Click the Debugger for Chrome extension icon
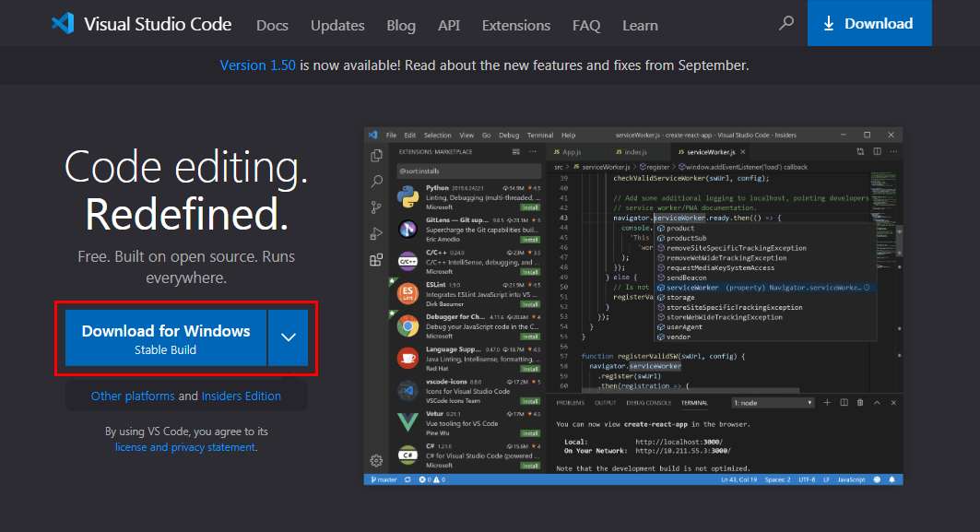Screen dimensions: 980x532 [x=407, y=325]
